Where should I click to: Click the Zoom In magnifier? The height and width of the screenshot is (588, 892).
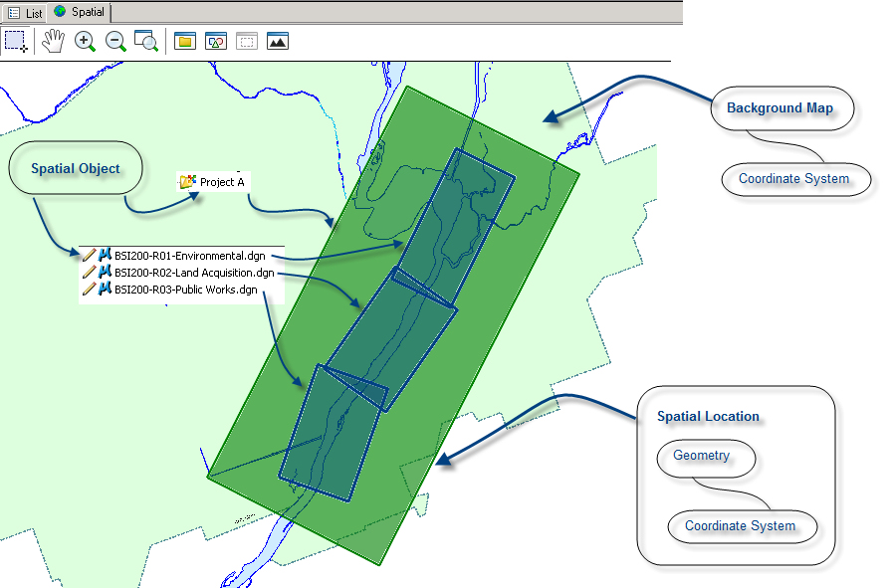tap(85, 41)
